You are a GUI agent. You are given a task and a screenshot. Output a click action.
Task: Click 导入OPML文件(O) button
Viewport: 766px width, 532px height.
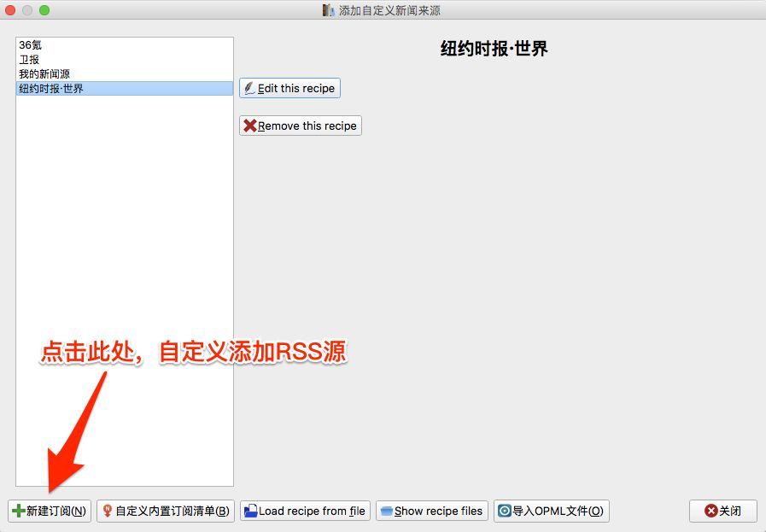coord(552,511)
